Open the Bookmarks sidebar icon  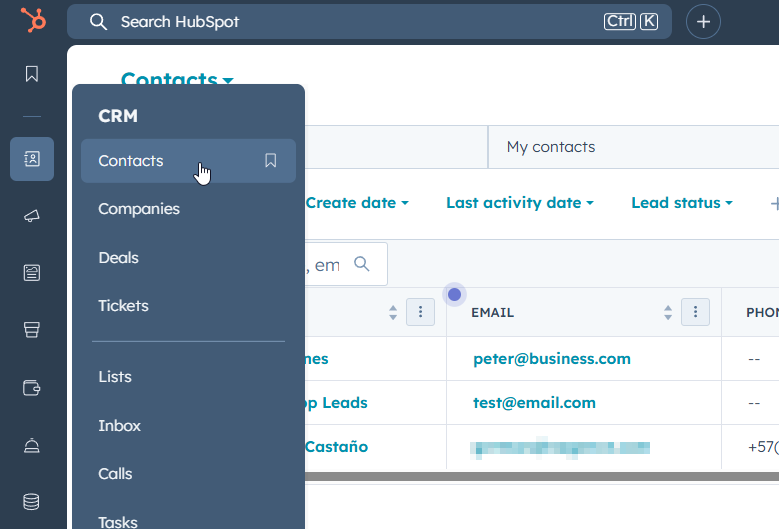[32, 74]
